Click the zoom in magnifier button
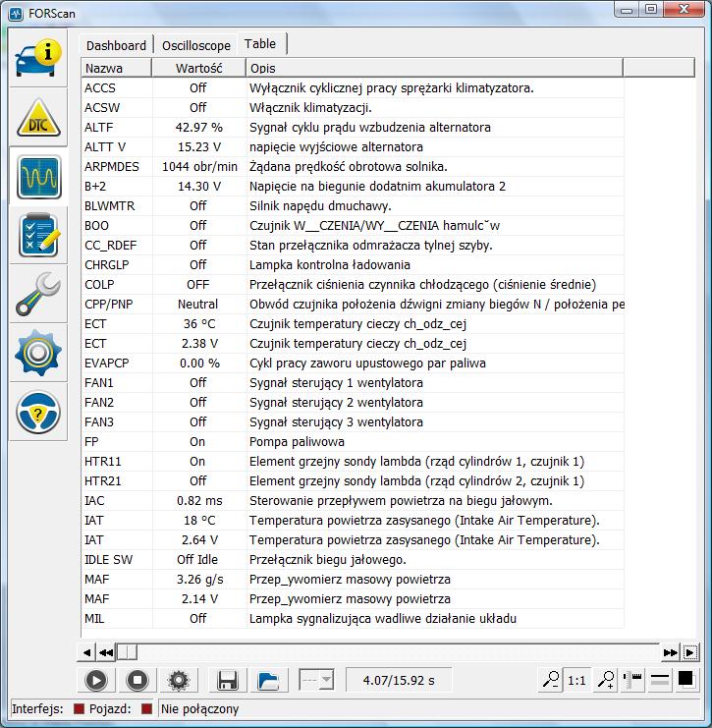 (606, 680)
